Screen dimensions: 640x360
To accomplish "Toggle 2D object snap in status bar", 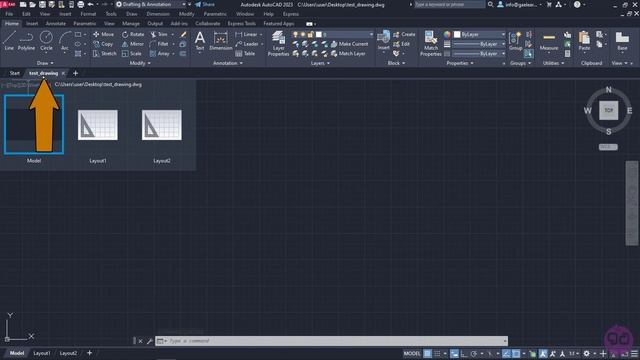I will coord(516,353).
